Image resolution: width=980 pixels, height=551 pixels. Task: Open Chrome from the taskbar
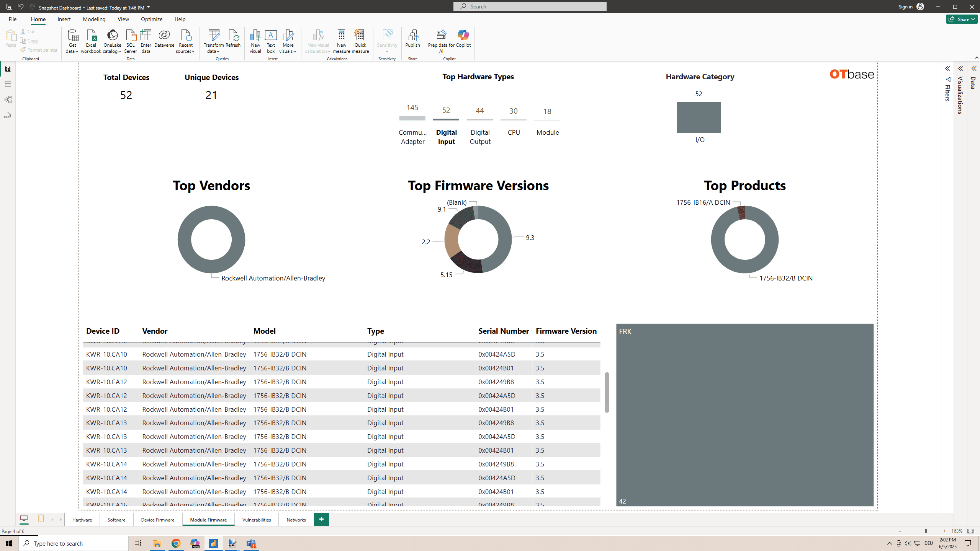[176, 543]
